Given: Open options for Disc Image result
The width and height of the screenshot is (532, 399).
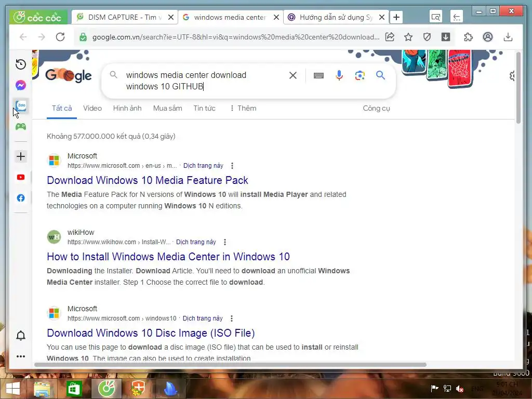Looking at the screenshot, I should [231, 318].
